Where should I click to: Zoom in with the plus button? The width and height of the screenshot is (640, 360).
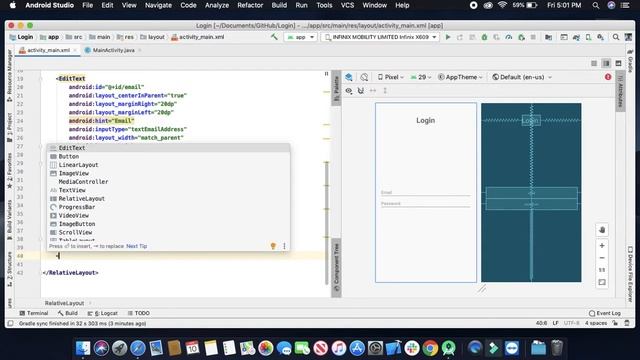pos(602,246)
